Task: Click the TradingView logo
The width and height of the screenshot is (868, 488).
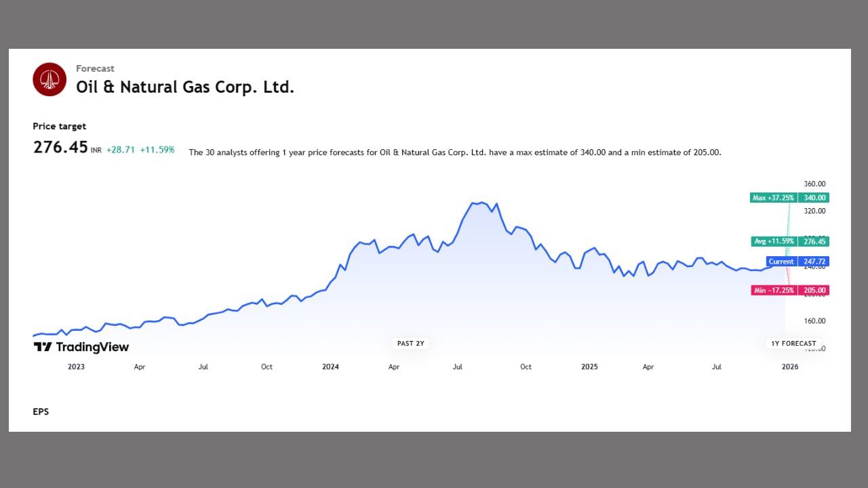Action: (x=81, y=347)
